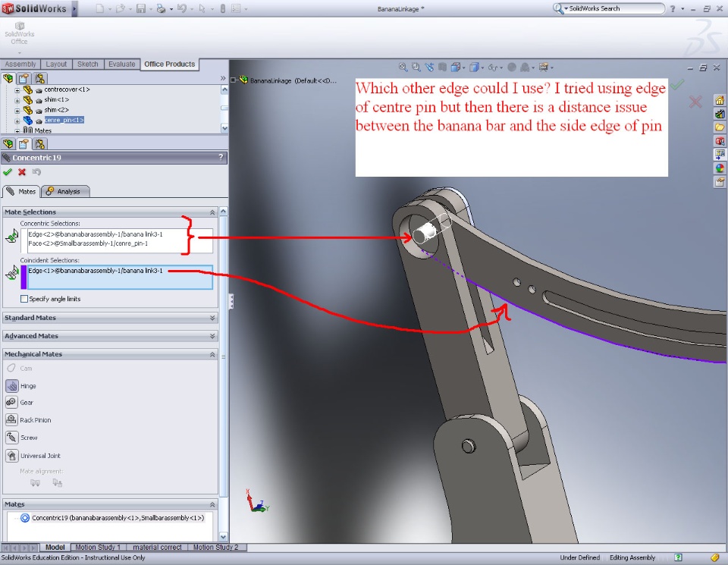Collapse the Mates list section at the bottom
The width and height of the screenshot is (728, 565).
click(212, 504)
